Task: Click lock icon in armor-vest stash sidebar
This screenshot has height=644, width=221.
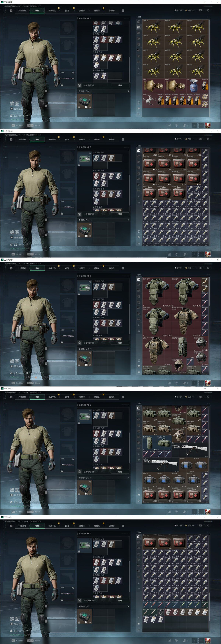Action: (139, 325)
